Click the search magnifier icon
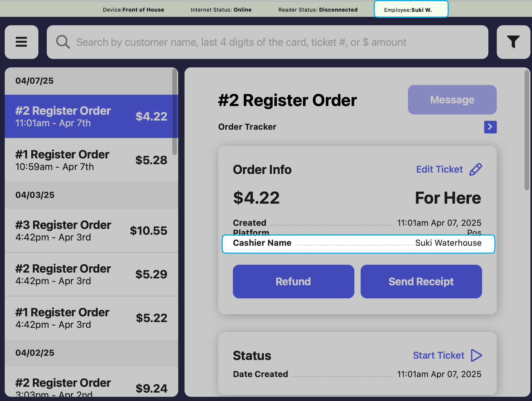 pos(63,42)
